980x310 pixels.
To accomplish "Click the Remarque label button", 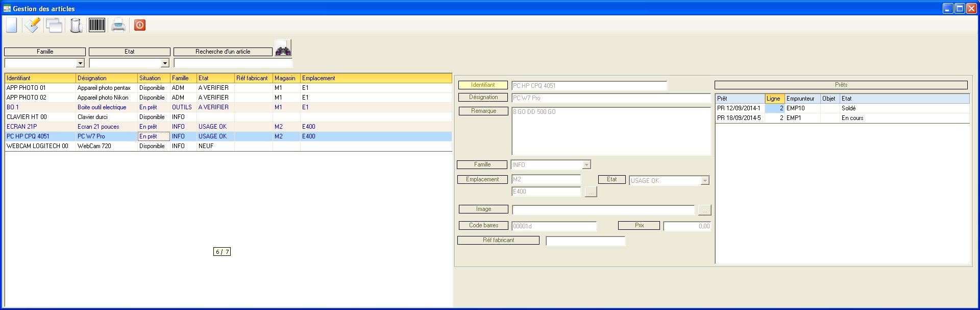I will [483, 111].
